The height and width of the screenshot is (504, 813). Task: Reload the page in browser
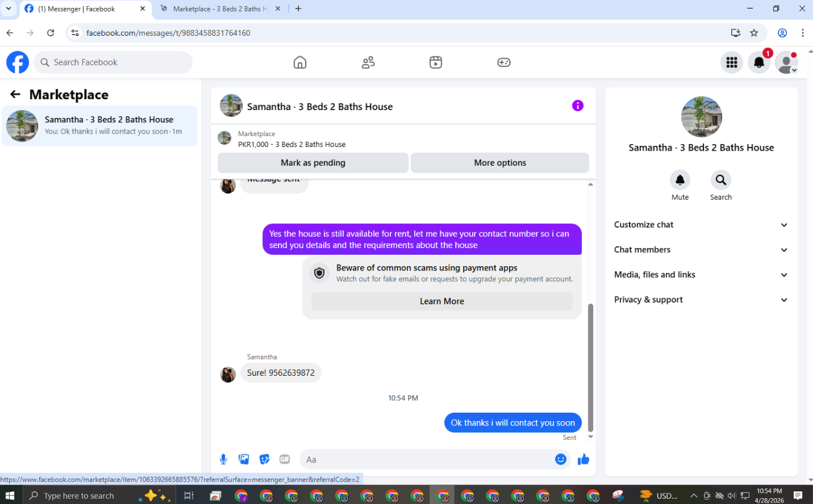51,33
